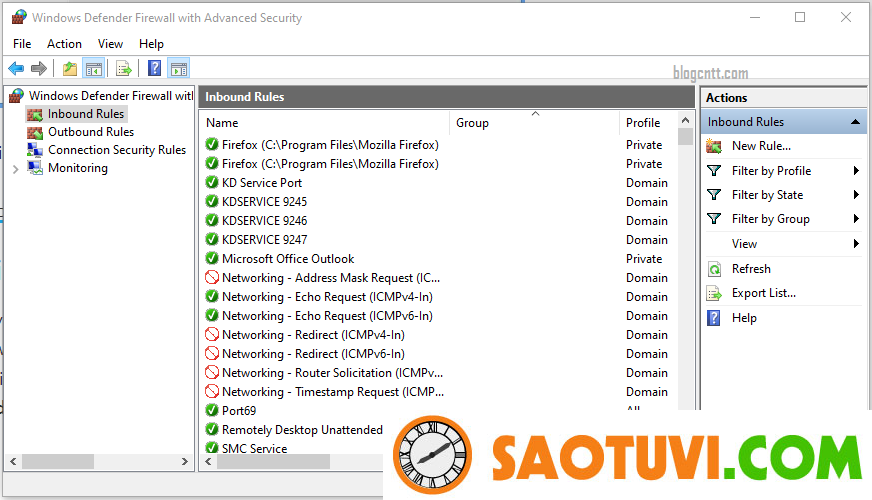Expand the Monitoring tree node
This screenshot has height=500, width=872.
pyautogui.click(x=16, y=169)
